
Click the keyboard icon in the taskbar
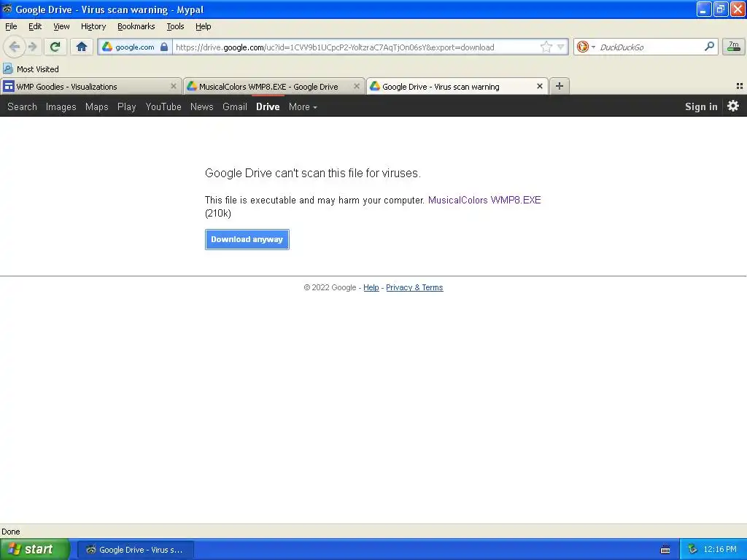pyautogui.click(x=665, y=550)
